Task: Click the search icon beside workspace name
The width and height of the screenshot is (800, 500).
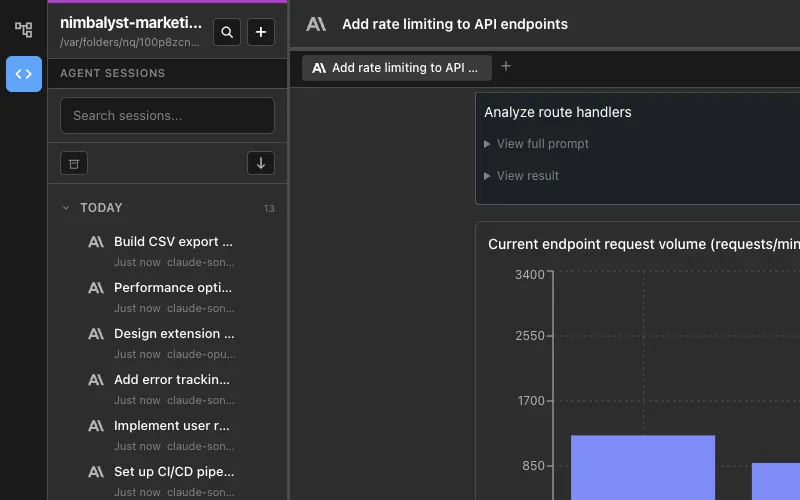Action: (227, 33)
